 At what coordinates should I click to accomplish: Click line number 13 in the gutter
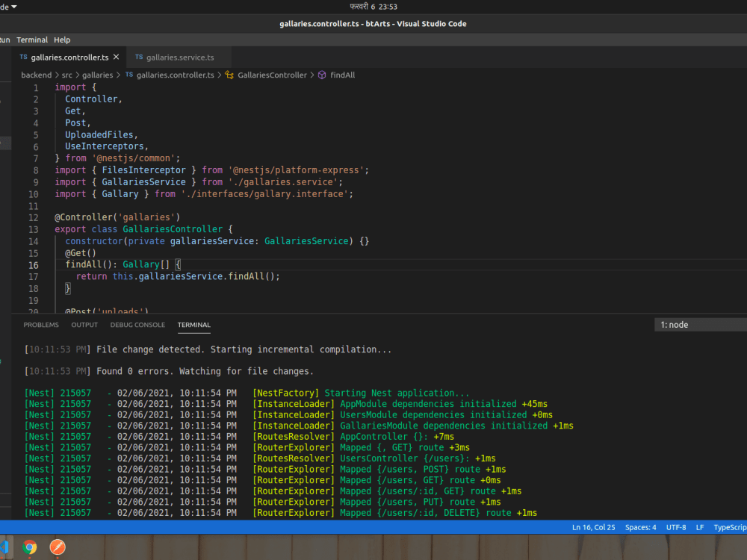tap(34, 229)
